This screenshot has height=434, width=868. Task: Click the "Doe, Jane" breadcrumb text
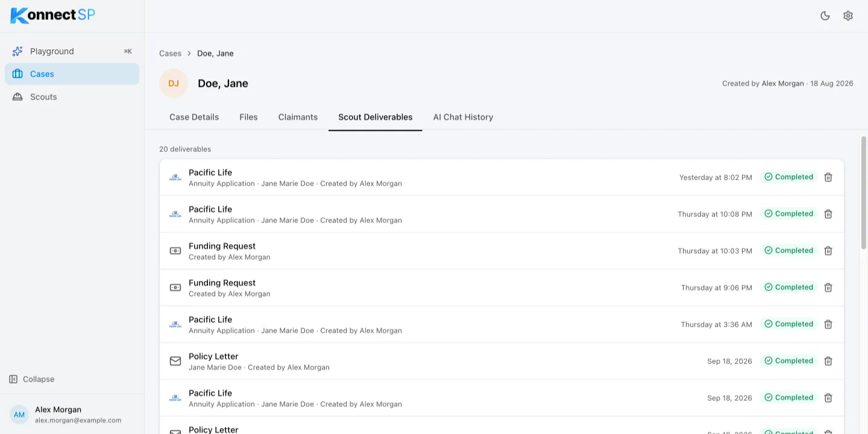click(x=215, y=53)
